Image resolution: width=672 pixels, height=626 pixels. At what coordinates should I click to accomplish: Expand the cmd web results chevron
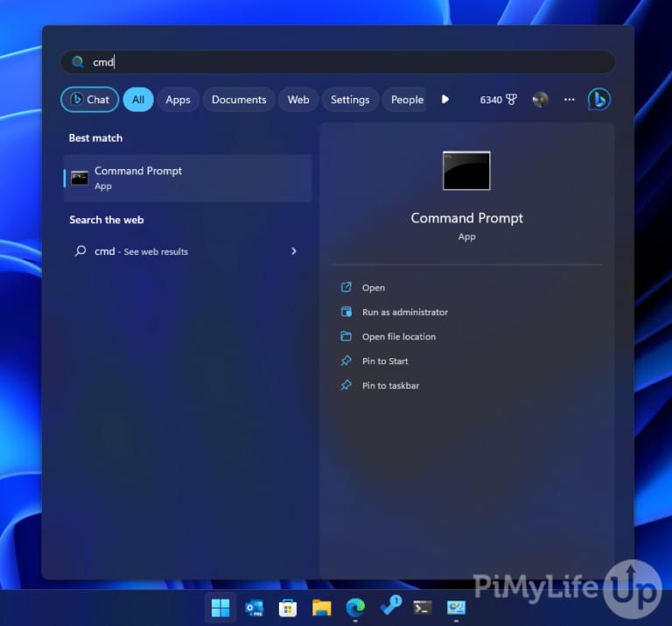click(294, 251)
